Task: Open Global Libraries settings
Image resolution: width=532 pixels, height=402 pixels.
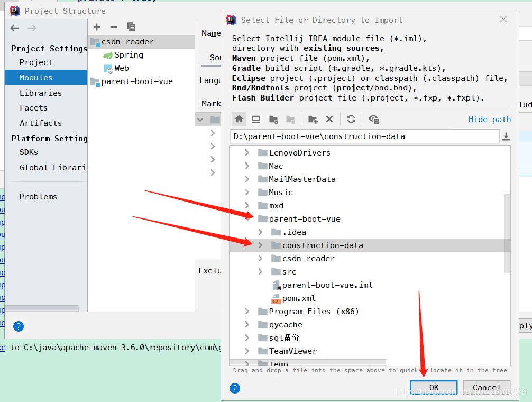Action: point(53,168)
